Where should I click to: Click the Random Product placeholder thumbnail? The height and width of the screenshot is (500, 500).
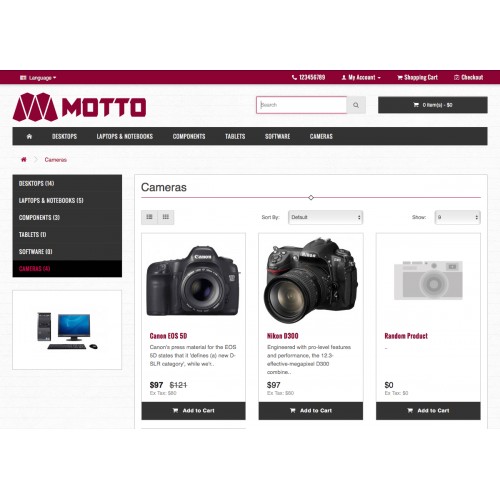[428, 280]
